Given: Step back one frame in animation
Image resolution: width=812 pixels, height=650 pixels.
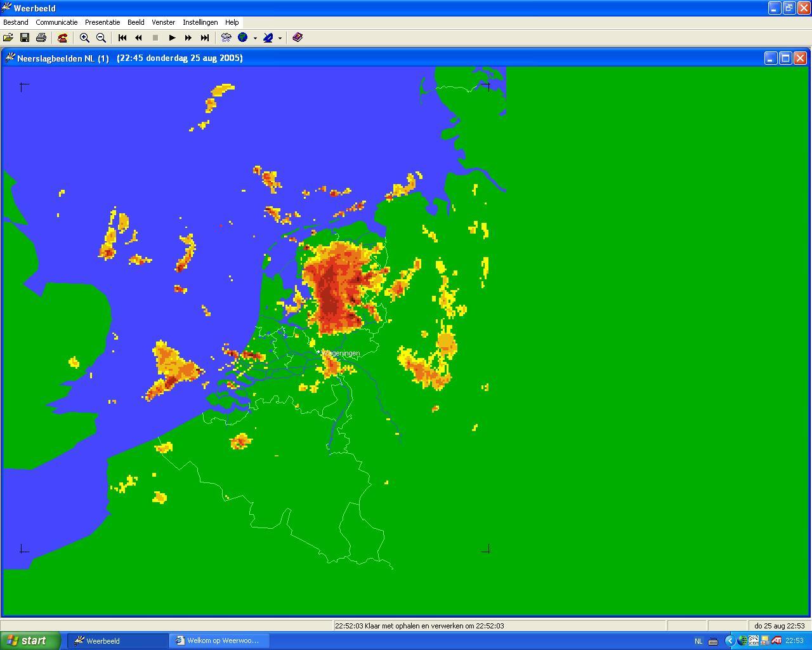Looking at the screenshot, I should click(x=139, y=37).
